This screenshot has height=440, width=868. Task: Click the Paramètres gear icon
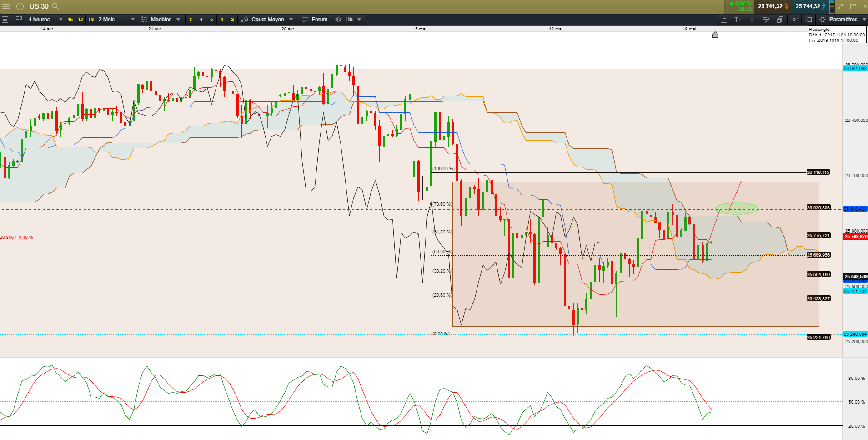[823, 20]
